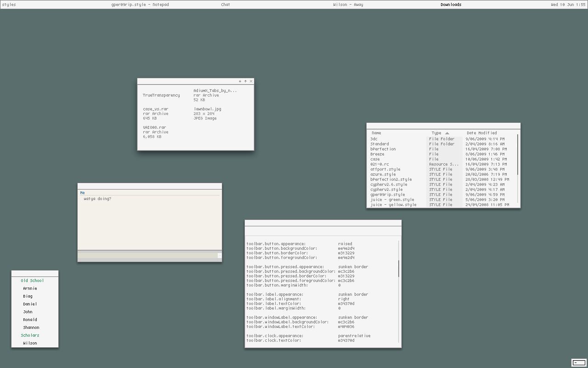Select 'juice - green.style' in styles list
The image size is (588, 368).
click(392, 200)
